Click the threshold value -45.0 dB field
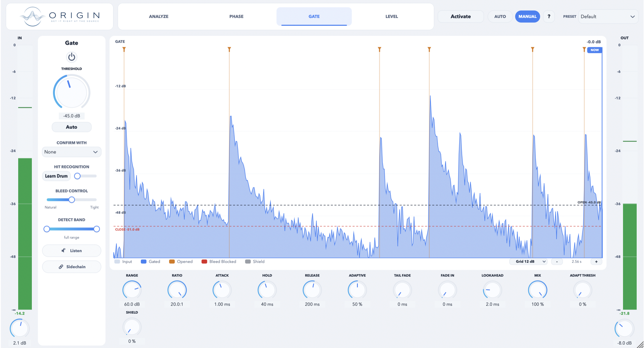The image size is (644, 348). 71,116
